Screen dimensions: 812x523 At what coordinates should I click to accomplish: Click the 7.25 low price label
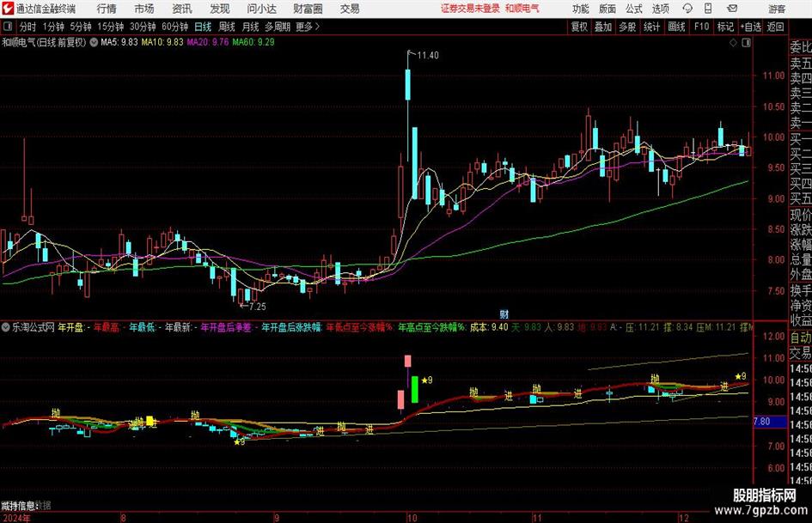(x=258, y=307)
